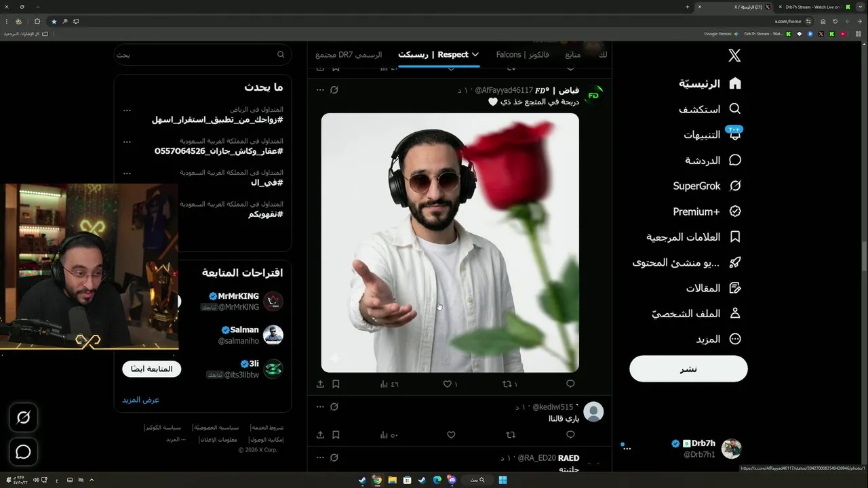868x488 pixels.
Task: Open kediwi515 default avatar
Action: [593, 412]
